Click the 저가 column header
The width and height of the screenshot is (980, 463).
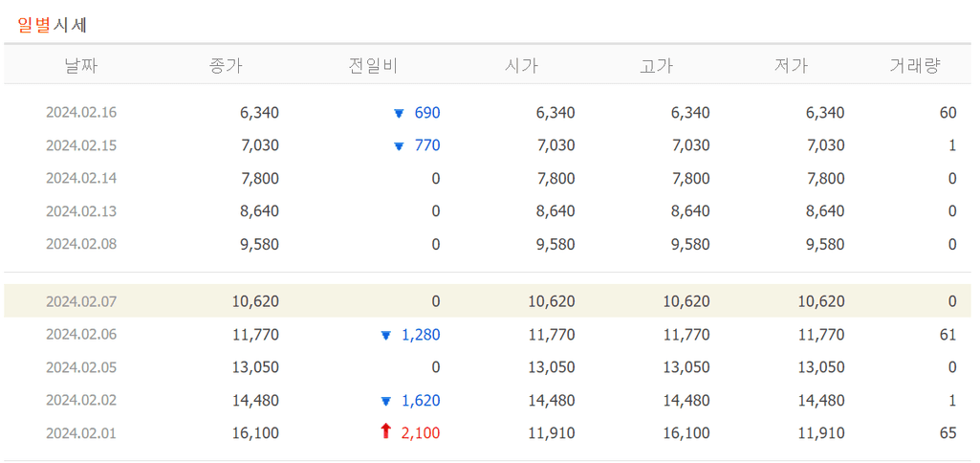(791, 65)
